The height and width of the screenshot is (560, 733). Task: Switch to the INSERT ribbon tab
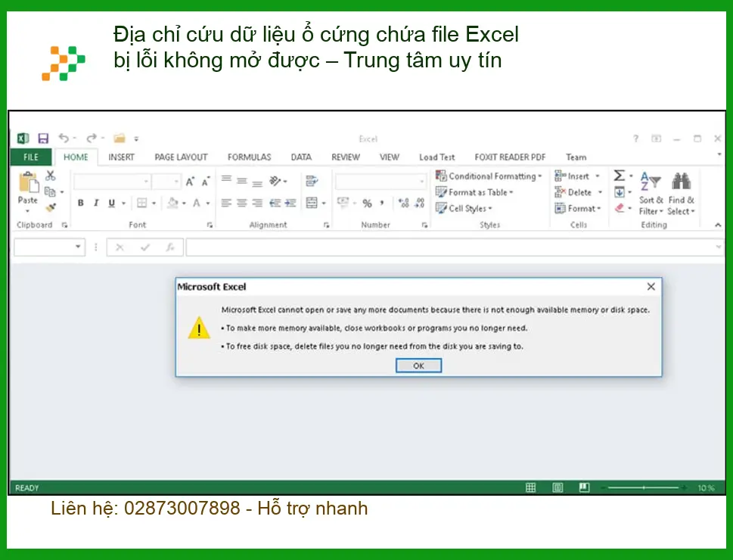[x=121, y=157]
